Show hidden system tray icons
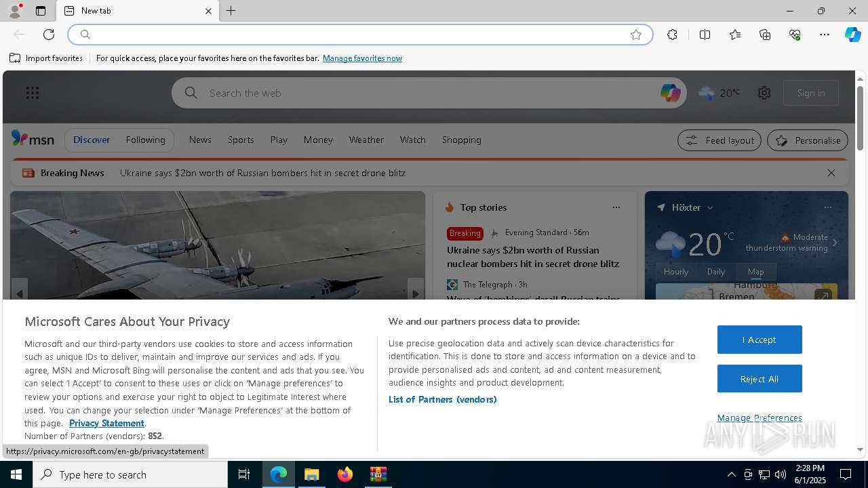868x488 pixels. 731,474
